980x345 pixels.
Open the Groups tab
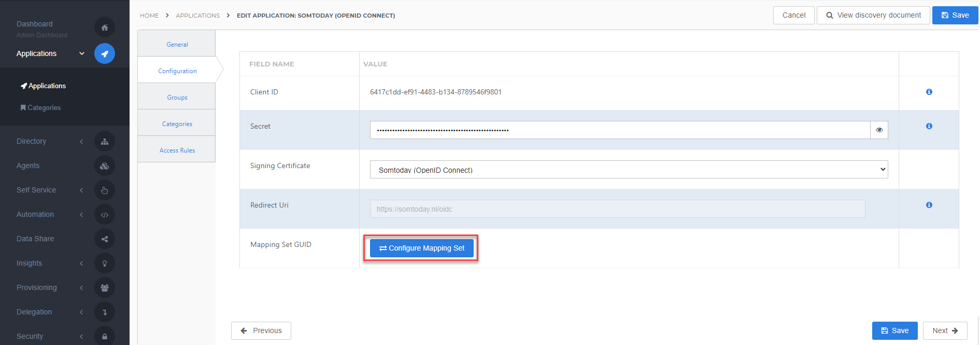pyautogui.click(x=177, y=96)
